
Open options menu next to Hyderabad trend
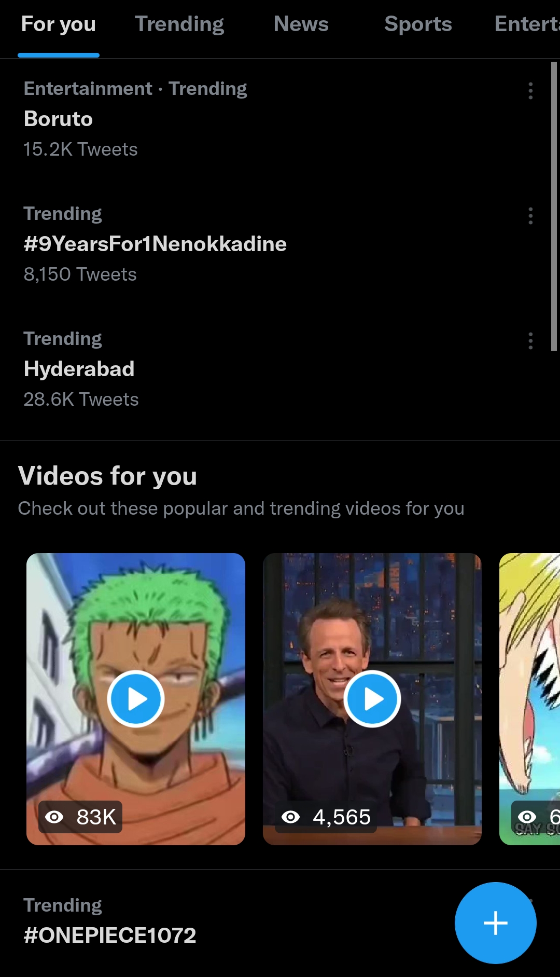530,341
